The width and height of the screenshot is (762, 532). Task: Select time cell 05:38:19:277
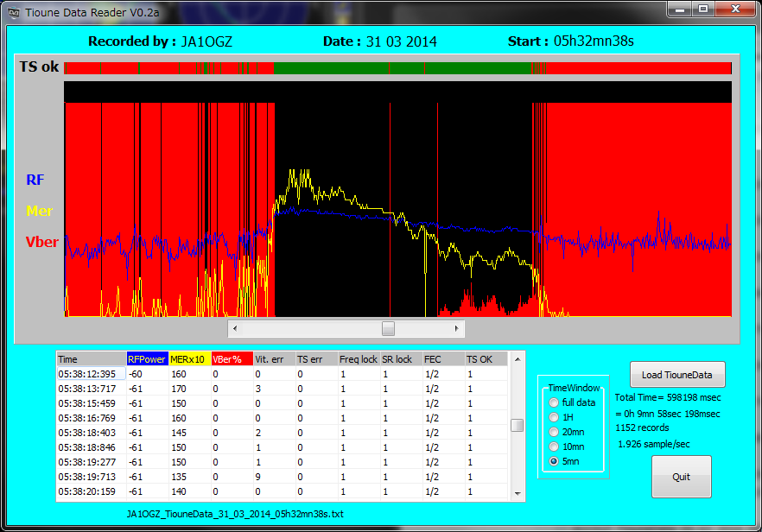pos(92,462)
